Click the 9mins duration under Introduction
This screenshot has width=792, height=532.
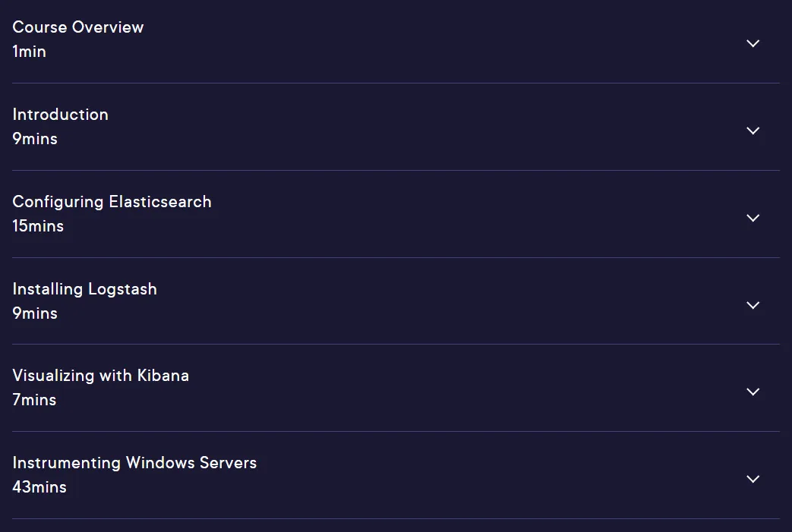coord(35,139)
